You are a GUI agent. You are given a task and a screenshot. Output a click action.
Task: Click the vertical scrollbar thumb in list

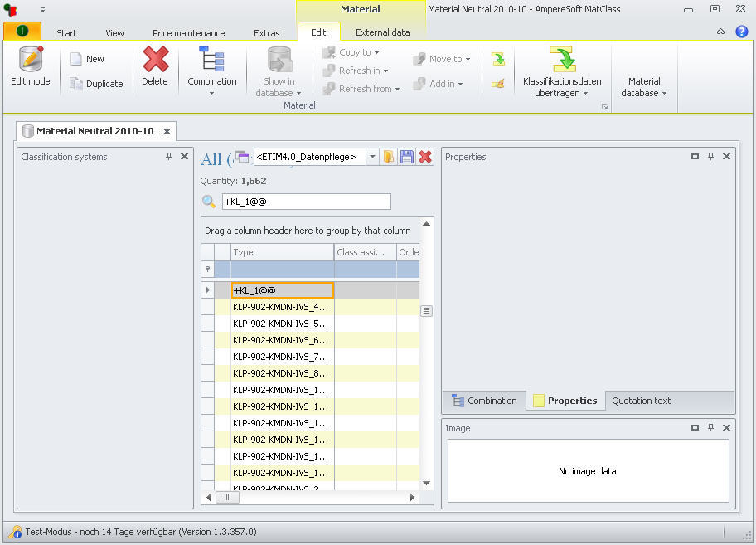point(426,311)
